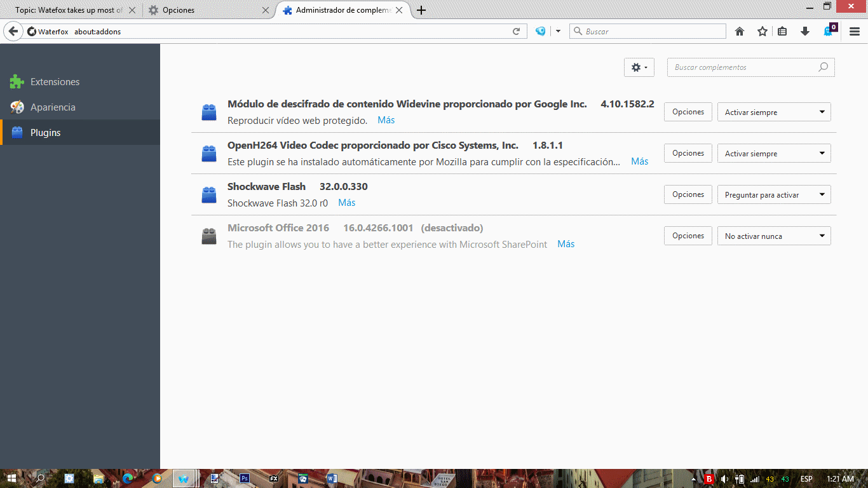Open the Solitaire cards taskbar icon
The image size is (868, 488).
[303, 478]
